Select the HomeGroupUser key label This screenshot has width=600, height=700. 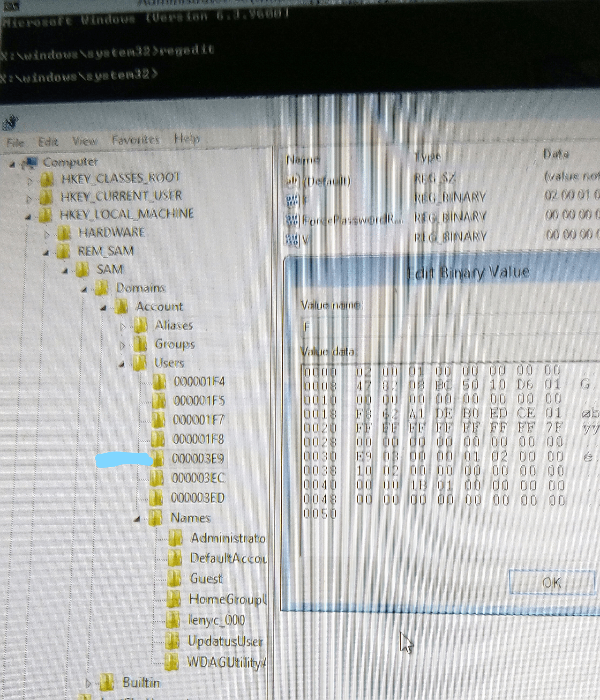228,599
